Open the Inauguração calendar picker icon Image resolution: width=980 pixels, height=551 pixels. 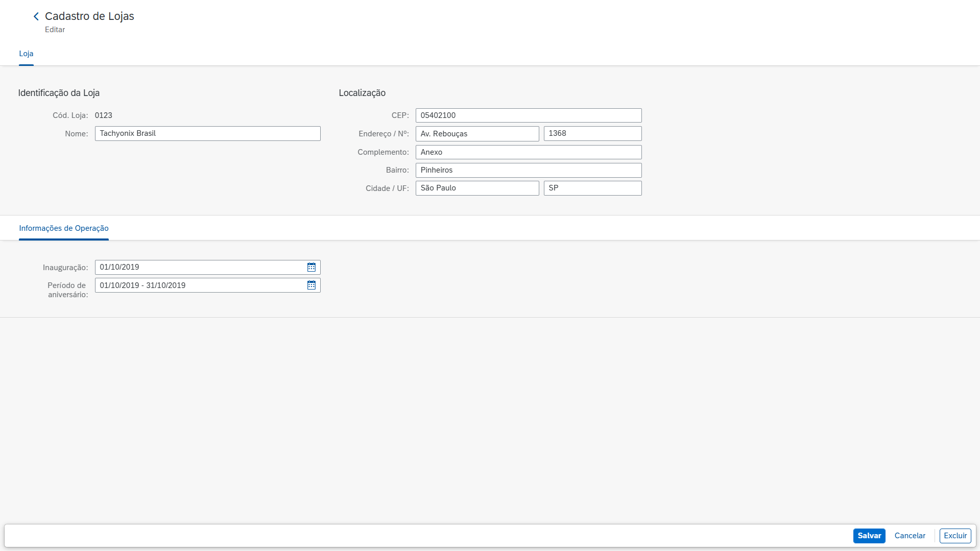[311, 267]
